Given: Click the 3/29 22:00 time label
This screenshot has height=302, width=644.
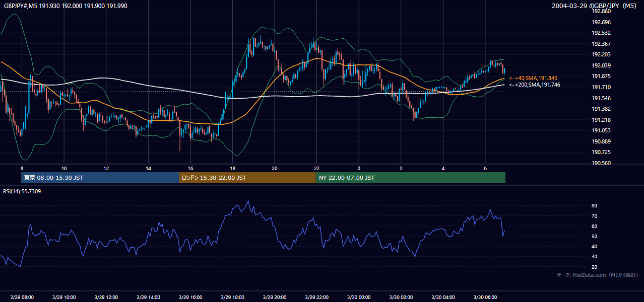Looking at the screenshot, I should 316,297.
